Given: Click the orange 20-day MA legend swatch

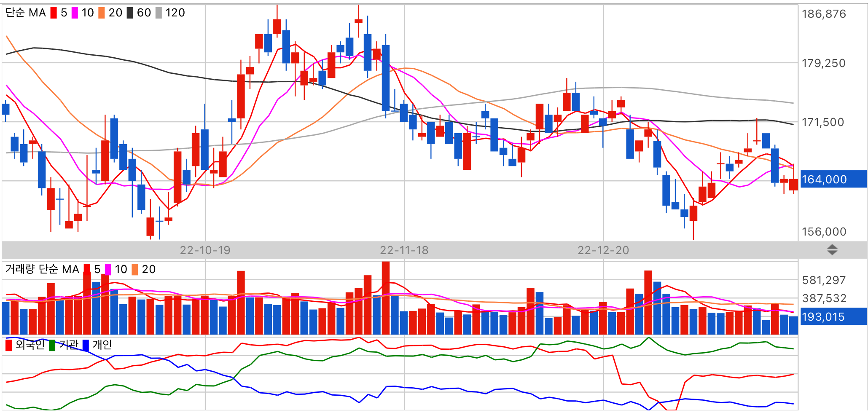Looking at the screenshot, I should pos(102,13).
